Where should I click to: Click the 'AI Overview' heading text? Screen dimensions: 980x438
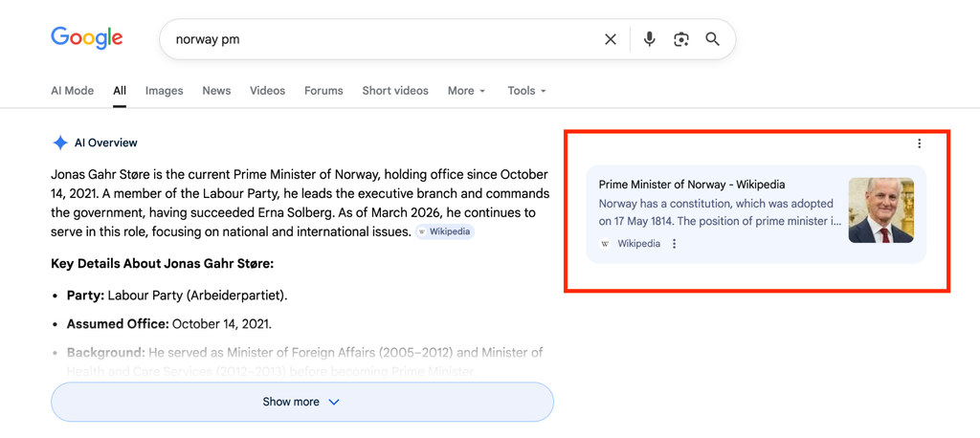[105, 143]
